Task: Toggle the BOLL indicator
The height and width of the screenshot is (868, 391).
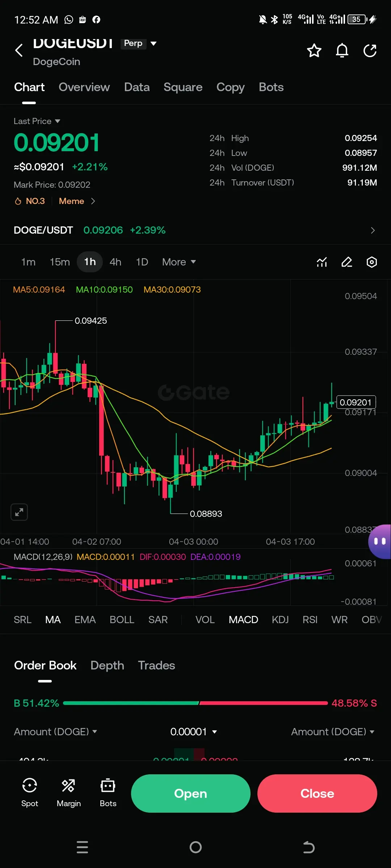Action: 122,620
